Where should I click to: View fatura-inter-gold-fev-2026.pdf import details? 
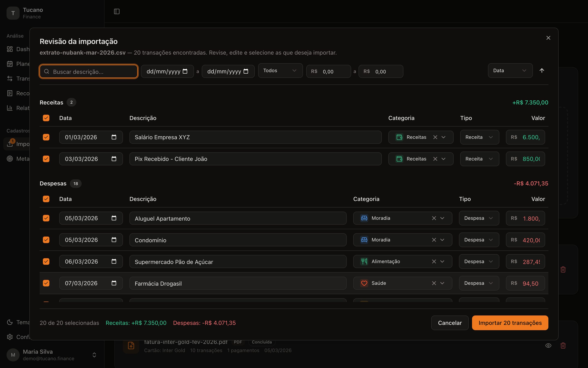548,345
